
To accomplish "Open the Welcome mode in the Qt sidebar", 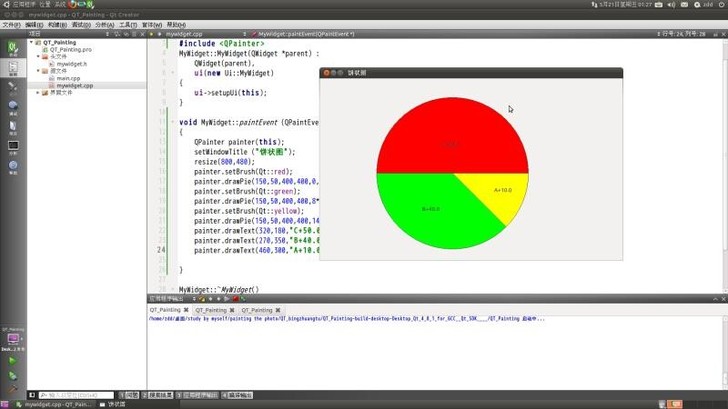I will pos(13,48).
